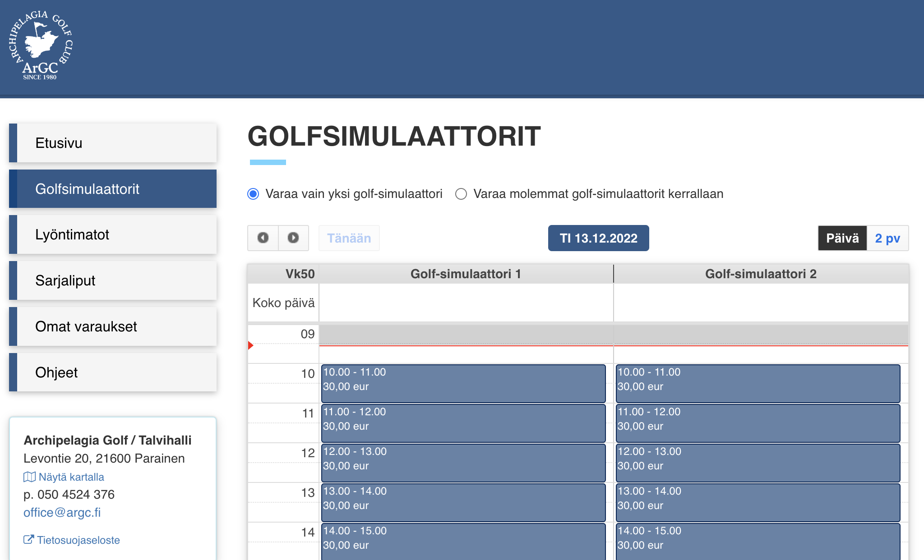924x560 pixels.
Task: Switch to 2 pv view
Action: (x=887, y=238)
